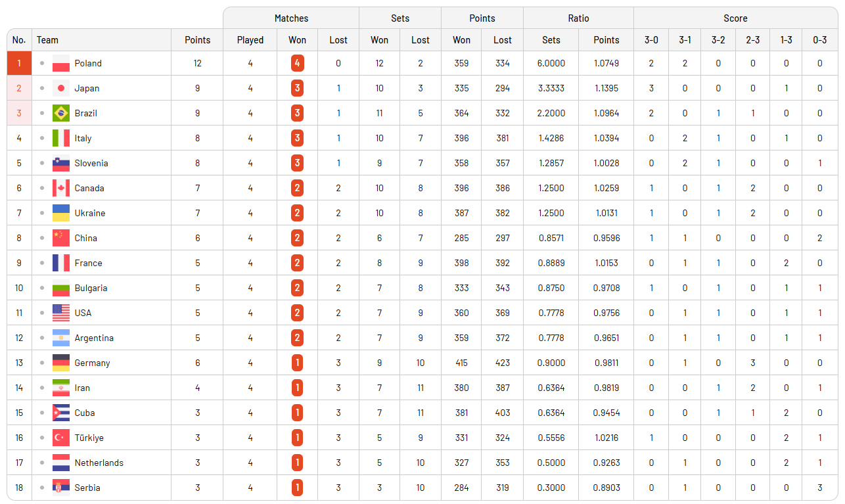
Task: Click the Cuba flag icon
Action: [x=61, y=413]
